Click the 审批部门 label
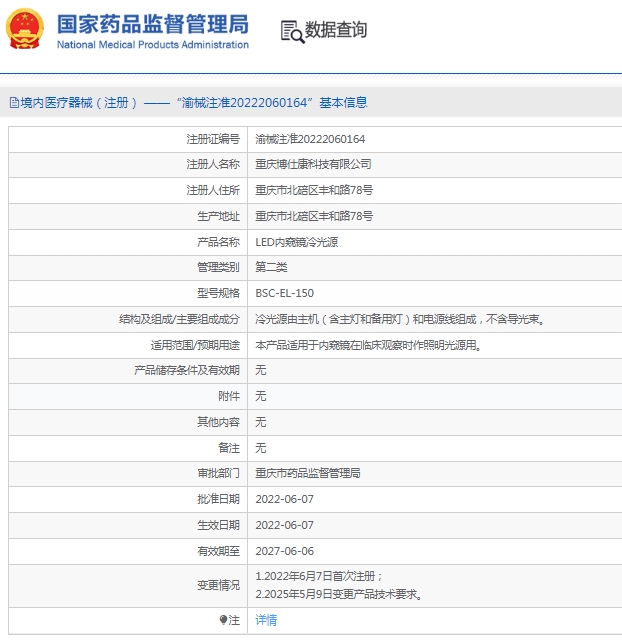Screen dimensions: 622x644 tap(218, 473)
